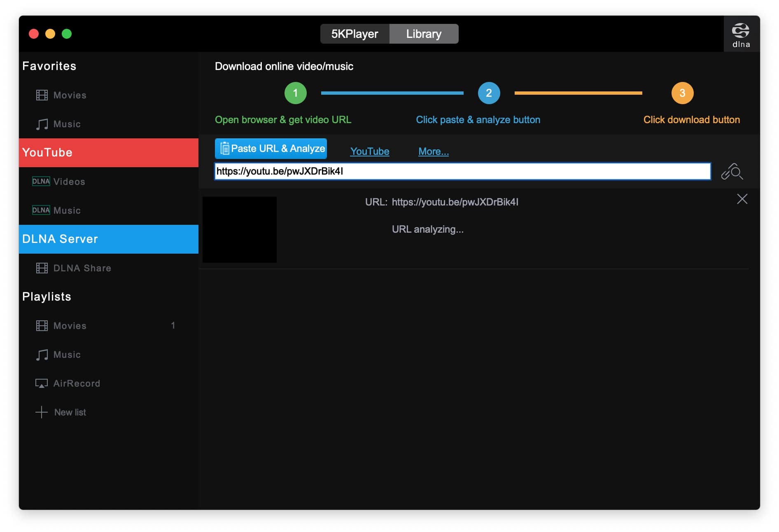Click the film icon beside Favorites Movies
The width and height of the screenshot is (779, 532).
42,95
